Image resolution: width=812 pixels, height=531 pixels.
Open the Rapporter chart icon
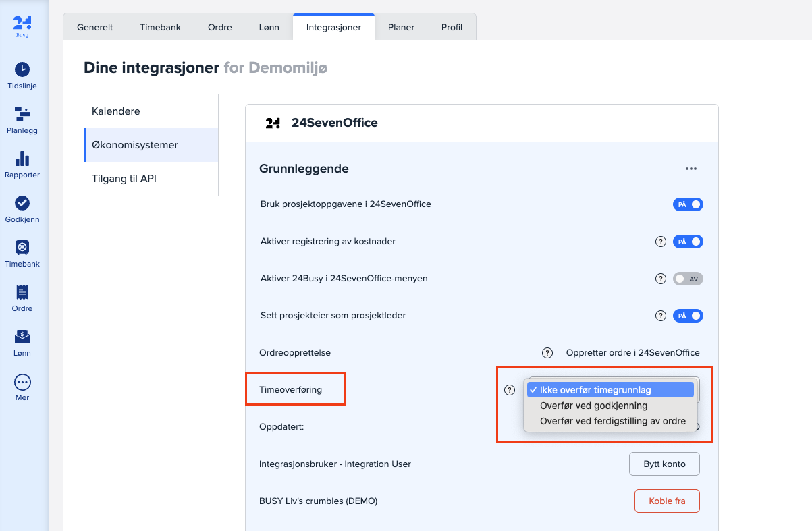click(22, 159)
